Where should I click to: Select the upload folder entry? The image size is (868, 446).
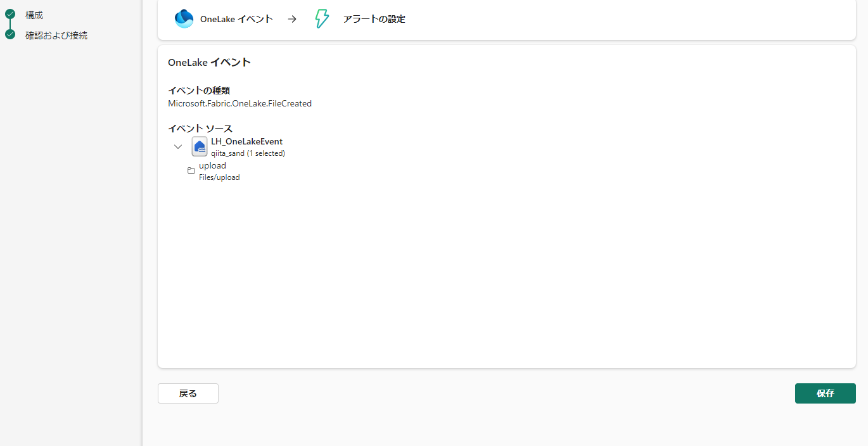pos(212,165)
